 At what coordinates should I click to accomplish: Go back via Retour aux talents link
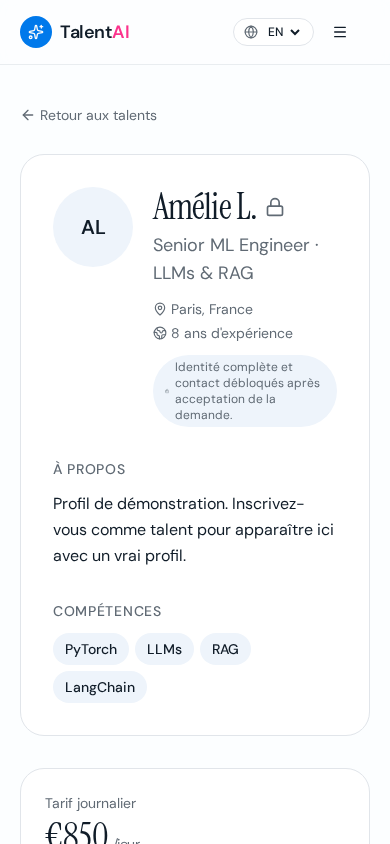click(x=89, y=115)
